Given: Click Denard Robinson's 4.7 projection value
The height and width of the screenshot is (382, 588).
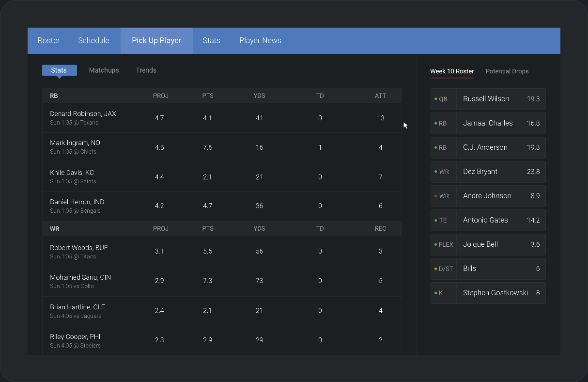Looking at the screenshot, I should pos(159,118).
